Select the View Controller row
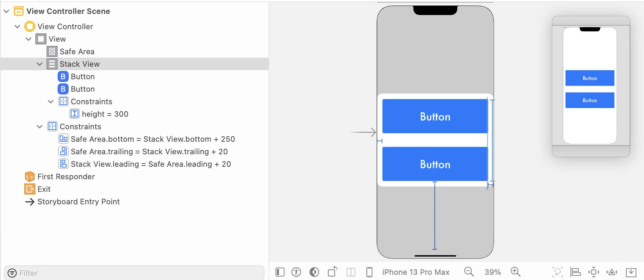Screen dimensions: 644x280 (135, 26)
